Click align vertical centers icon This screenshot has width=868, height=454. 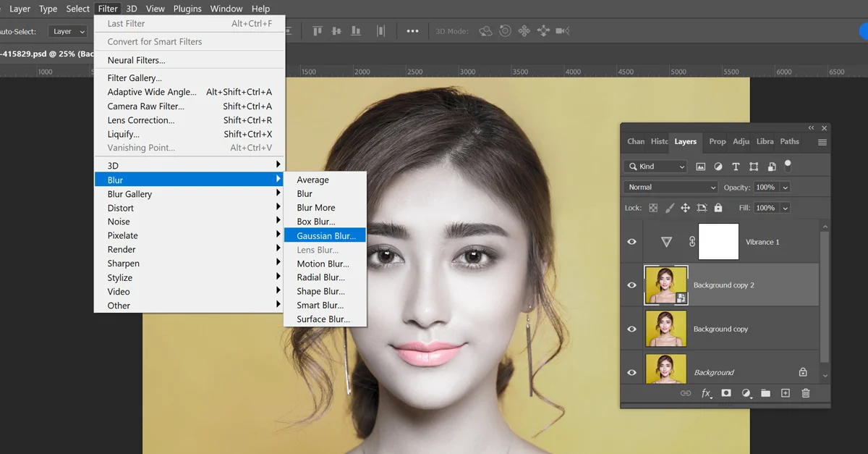point(336,31)
